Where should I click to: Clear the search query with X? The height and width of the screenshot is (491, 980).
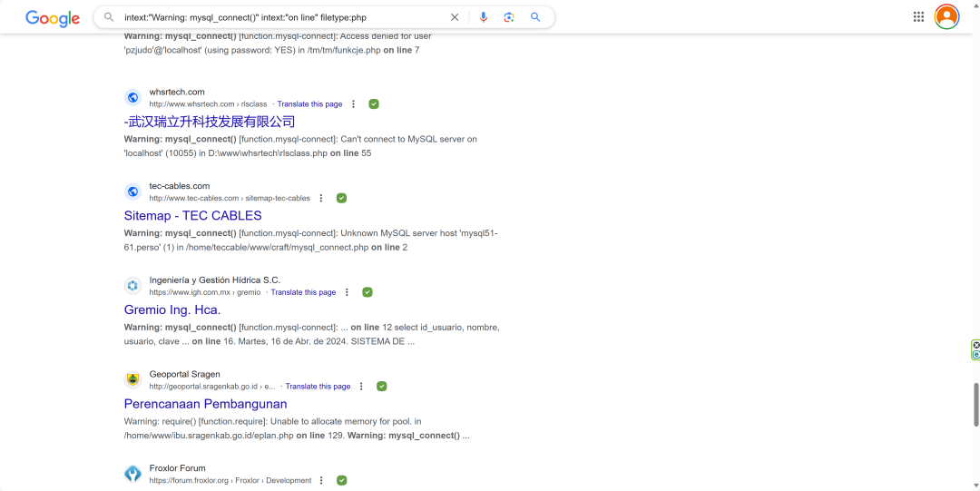tap(455, 17)
